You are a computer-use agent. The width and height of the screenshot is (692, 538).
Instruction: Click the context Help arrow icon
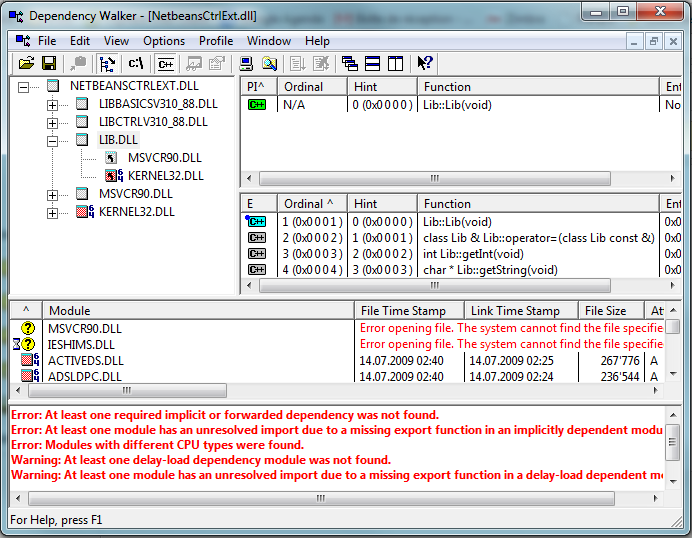pyautogui.click(x=425, y=63)
